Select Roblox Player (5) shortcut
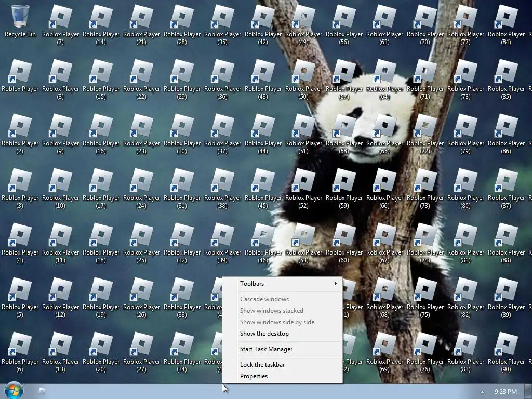This screenshot has width=532, height=399. click(20, 298)
